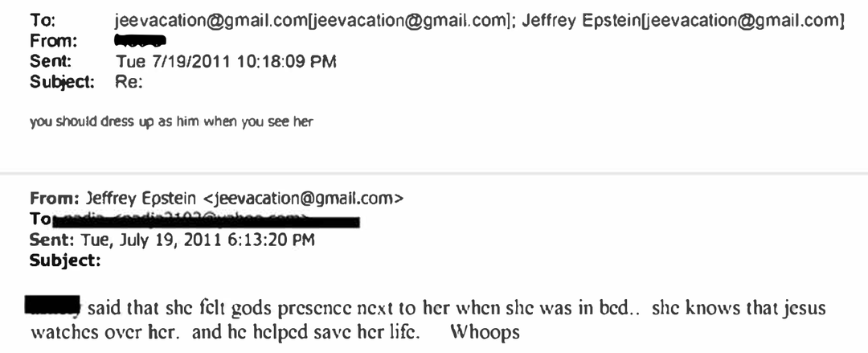The width and height of the screenshot is (868, 353).
Task: Click the quoted July 19, 2011 6:13:20 PM timestamp
Action: [200, 240]
